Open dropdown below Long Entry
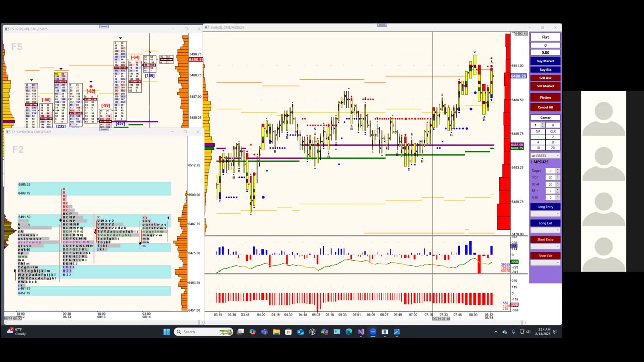This screenshot has height=362, width=644. [x=545, y=214]
